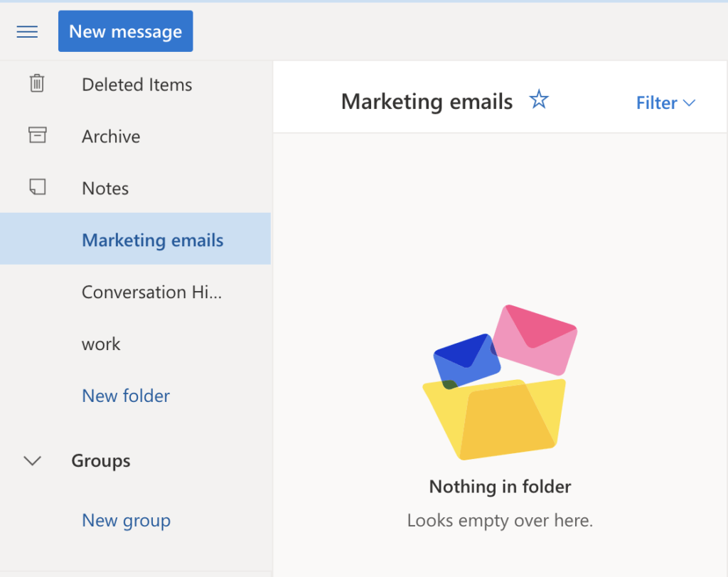This screenshot has height=577, width=728.
Task: Click the yellow folder in the illustration
Action: tap(498, 420)
